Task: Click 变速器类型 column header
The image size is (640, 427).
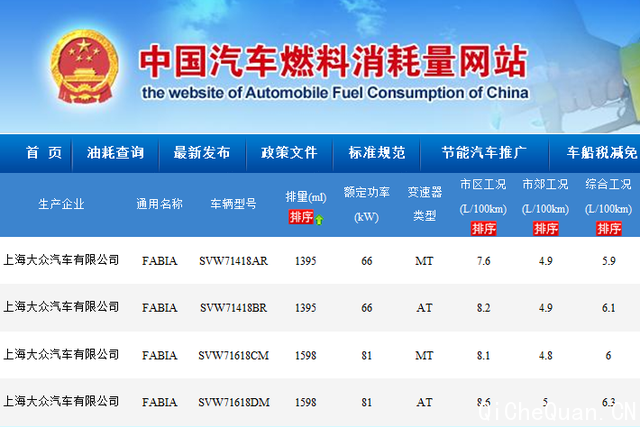Action: tap(424, 204)
